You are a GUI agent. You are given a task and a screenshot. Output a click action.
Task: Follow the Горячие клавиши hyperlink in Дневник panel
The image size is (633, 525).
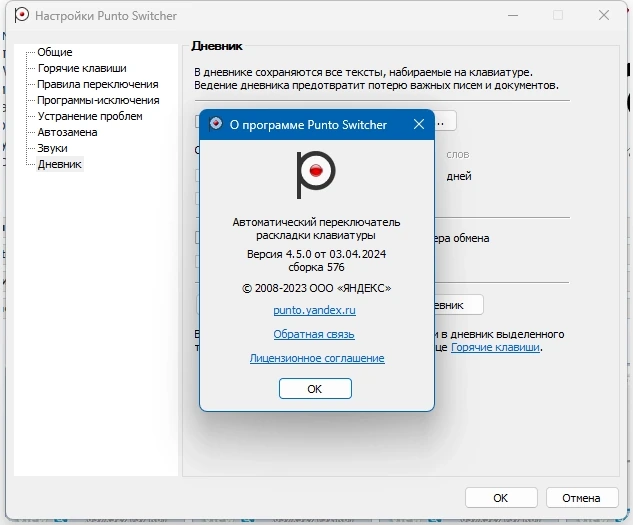point(495,347)
